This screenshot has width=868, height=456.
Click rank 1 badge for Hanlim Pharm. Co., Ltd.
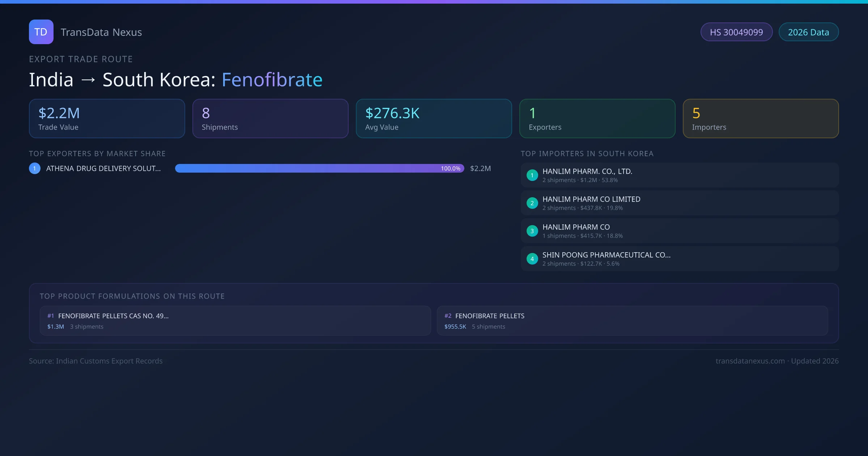coord(532,175)
